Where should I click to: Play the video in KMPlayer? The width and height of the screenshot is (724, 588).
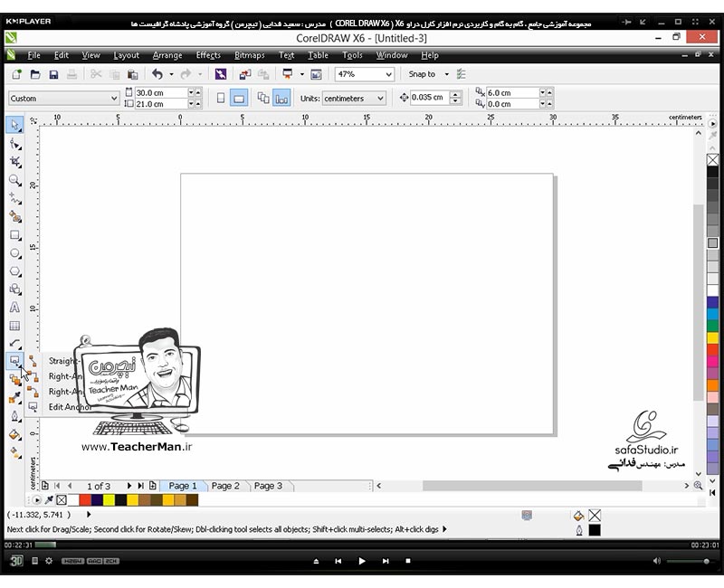[x=361, y=561]
